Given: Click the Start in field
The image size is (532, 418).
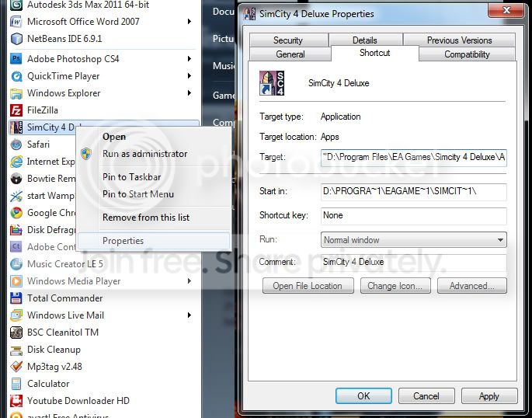Looking at the screenshot, I should point(414,192).
